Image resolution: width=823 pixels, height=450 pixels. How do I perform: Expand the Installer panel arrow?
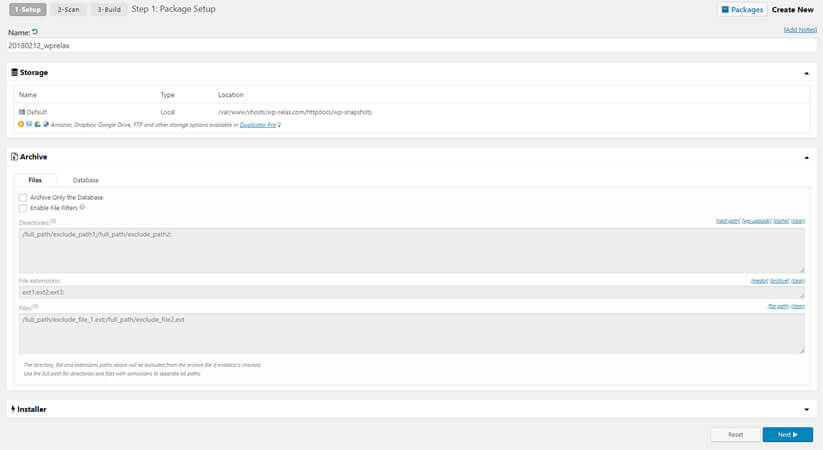tap(807, 410)
